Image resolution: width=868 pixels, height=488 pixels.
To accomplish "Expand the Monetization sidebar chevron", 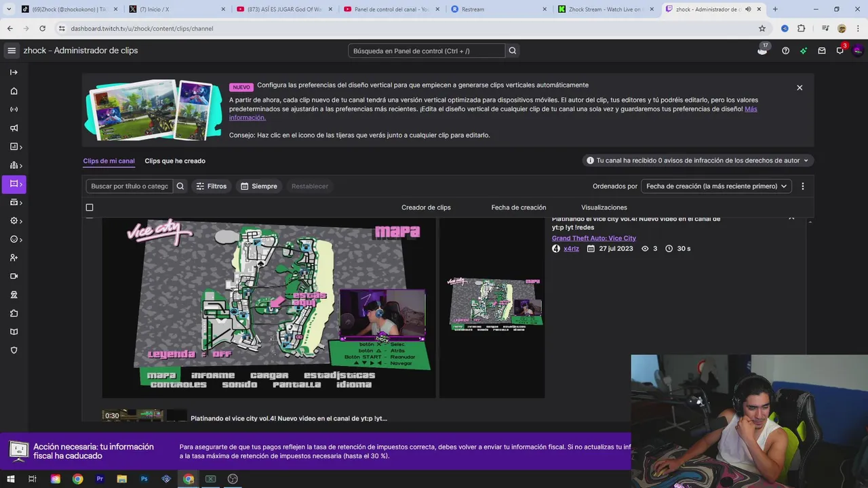I will tap(21, 203).
